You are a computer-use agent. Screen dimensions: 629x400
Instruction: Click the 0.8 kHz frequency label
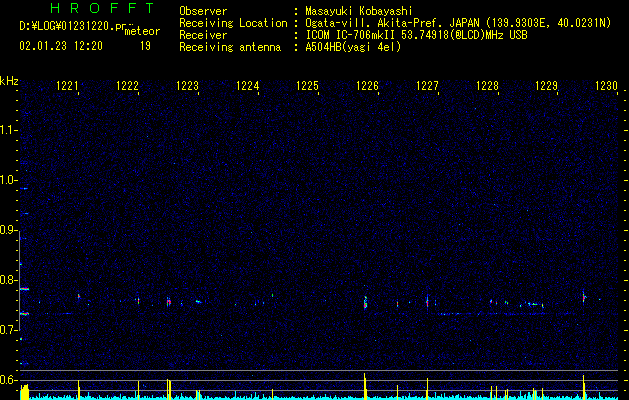(x=8, y=280)
